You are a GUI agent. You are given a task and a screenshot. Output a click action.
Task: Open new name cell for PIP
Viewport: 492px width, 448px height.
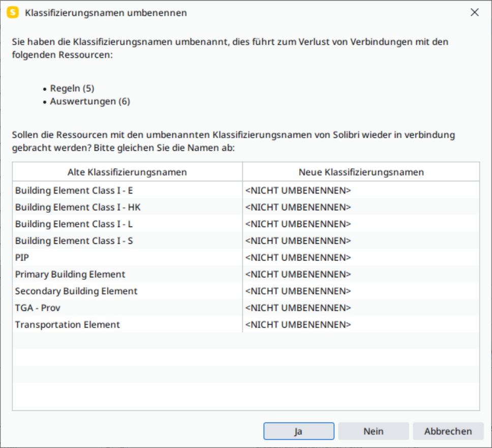point(361,258)
